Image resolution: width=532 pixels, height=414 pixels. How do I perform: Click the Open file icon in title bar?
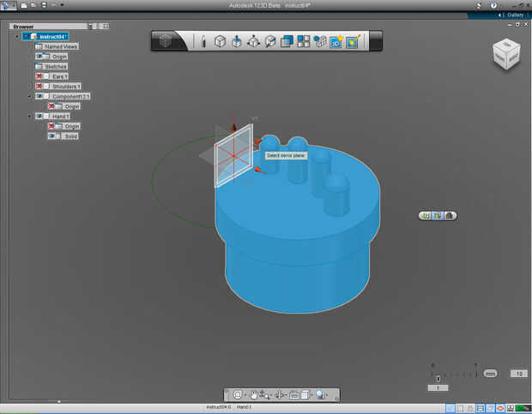[x=33, y=5]
